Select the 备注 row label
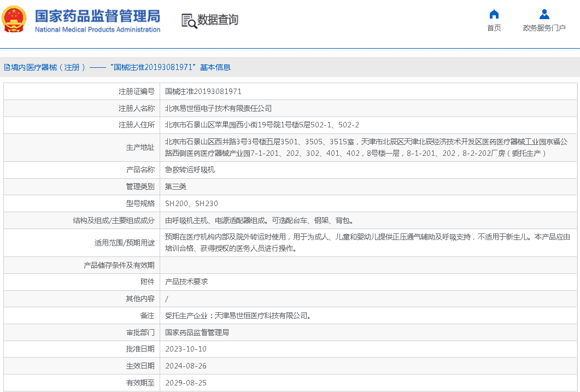The height and width of the screenshot is (392, 580). 147,315
